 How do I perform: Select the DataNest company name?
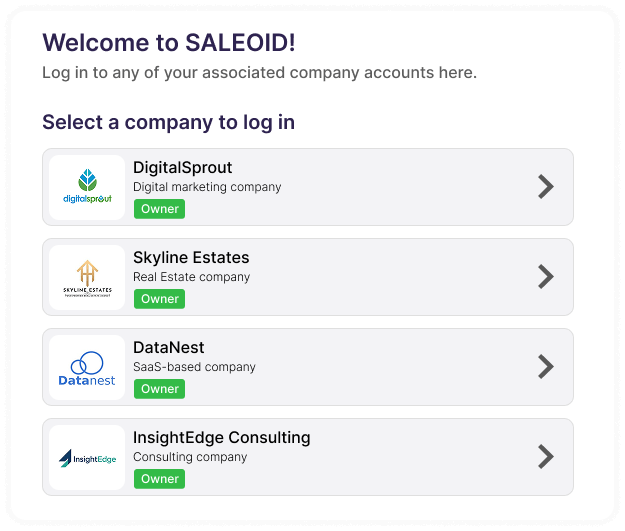168,348
